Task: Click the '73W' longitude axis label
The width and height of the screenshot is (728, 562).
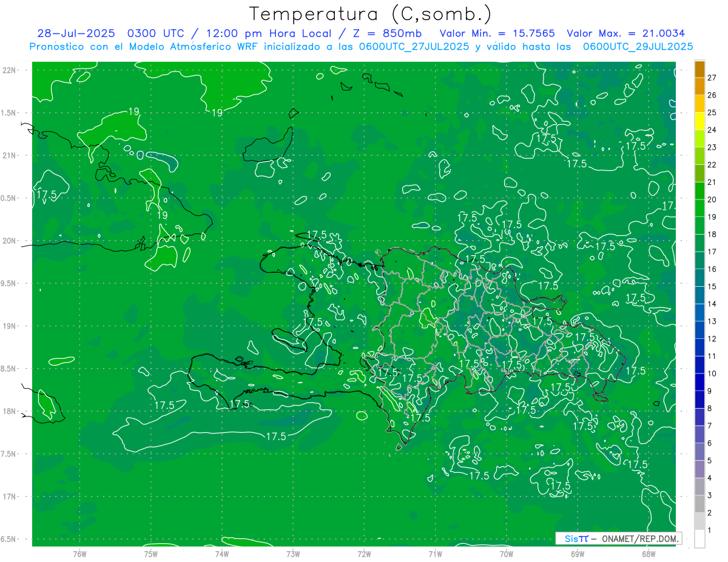Action: click(293, 554)
